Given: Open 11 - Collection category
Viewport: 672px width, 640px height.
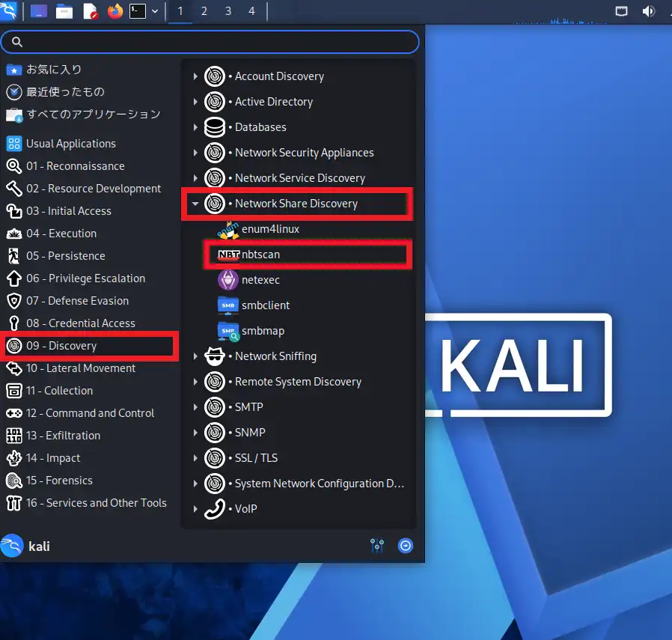Looking at the screenshot, I should pos(90,391).
